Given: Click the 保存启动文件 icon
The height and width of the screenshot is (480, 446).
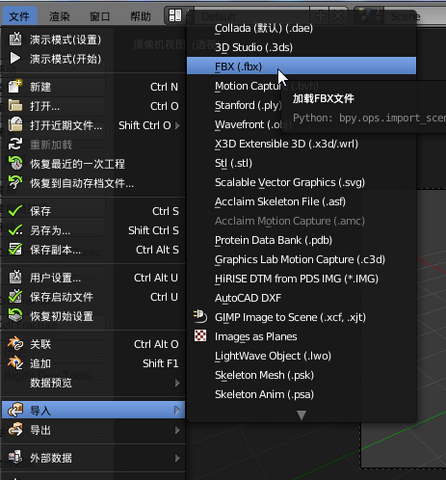Looking at the screenshot, I should 15,296.
